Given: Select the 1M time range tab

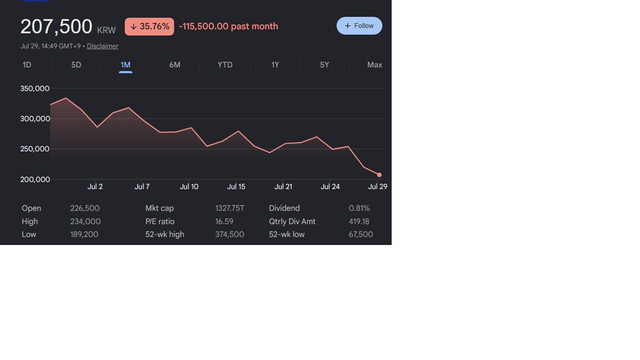Looking at the screenshot, I should [x=125, y=65].
